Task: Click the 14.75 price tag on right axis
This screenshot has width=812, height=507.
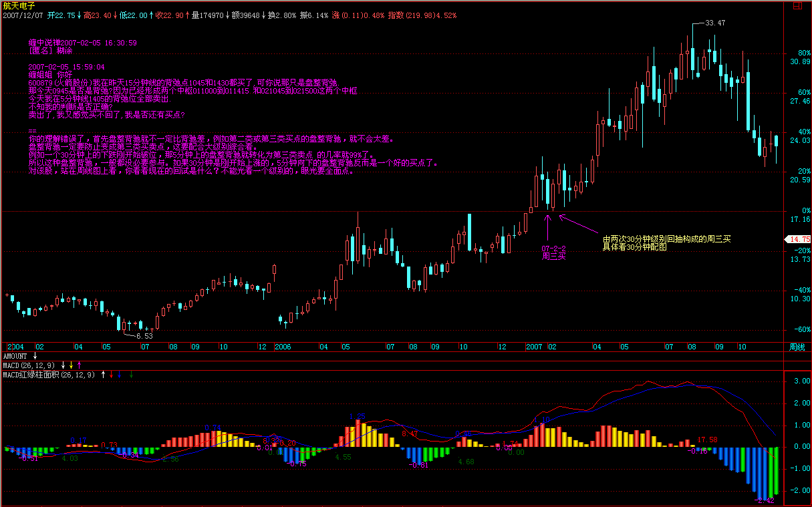Action: pos(799,239)
